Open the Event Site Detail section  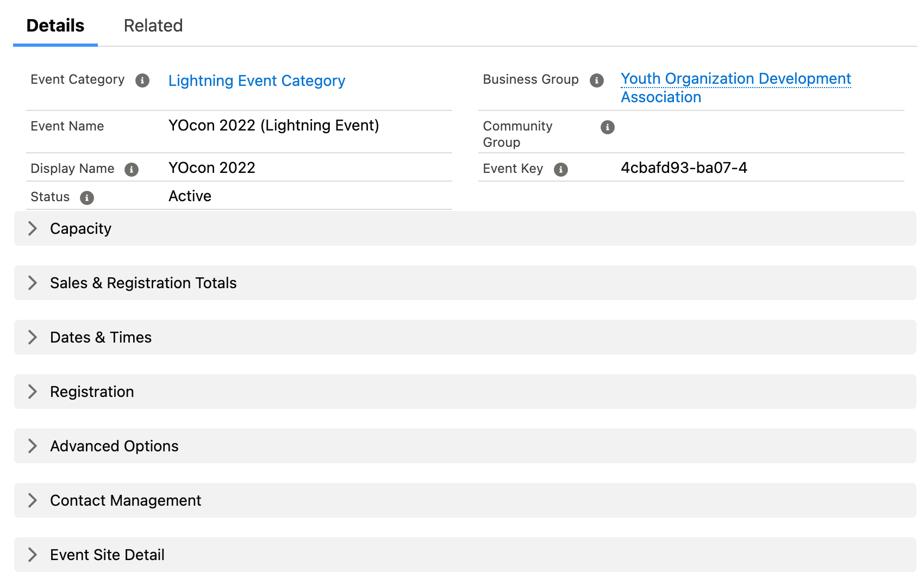(x=33, y=555)
